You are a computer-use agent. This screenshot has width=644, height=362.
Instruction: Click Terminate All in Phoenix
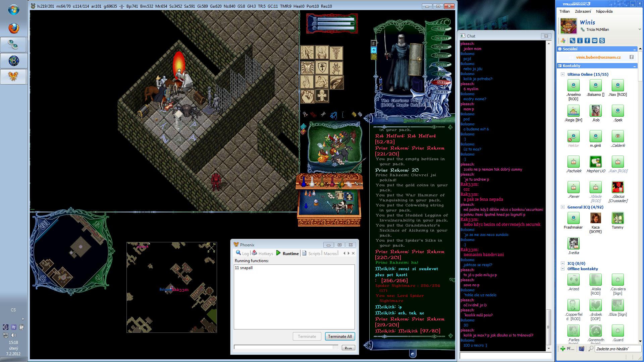pyautogui.click(x=340, y=337)
